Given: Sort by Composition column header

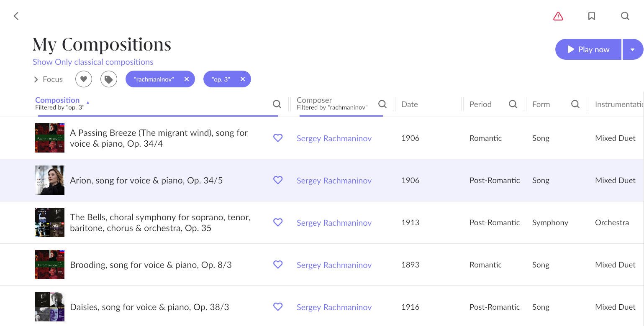Looking at the screenshot, I should [57, 100].
